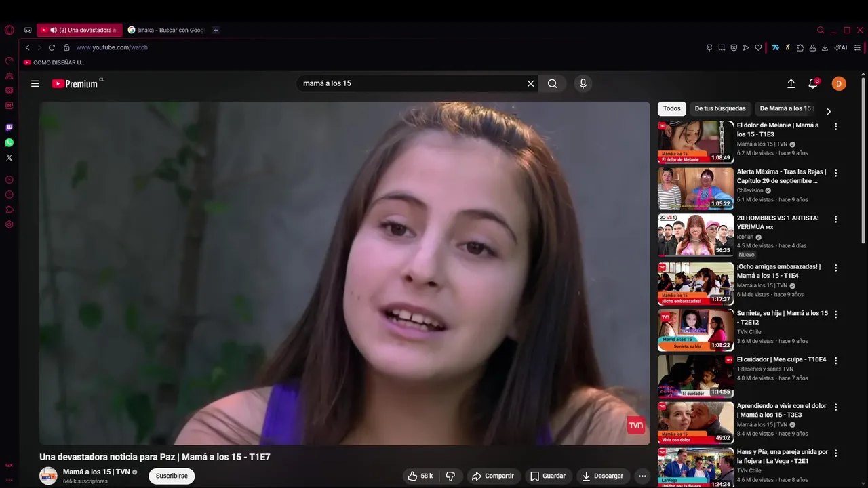Open GX Control speedometer panel in sidebar

pos(9,61)
